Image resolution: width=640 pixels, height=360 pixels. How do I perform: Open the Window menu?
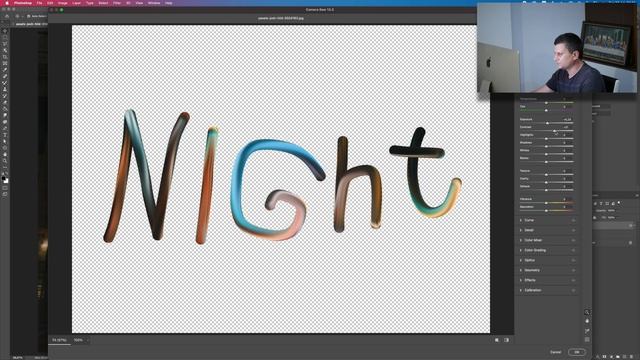click(x=154, y=3)
